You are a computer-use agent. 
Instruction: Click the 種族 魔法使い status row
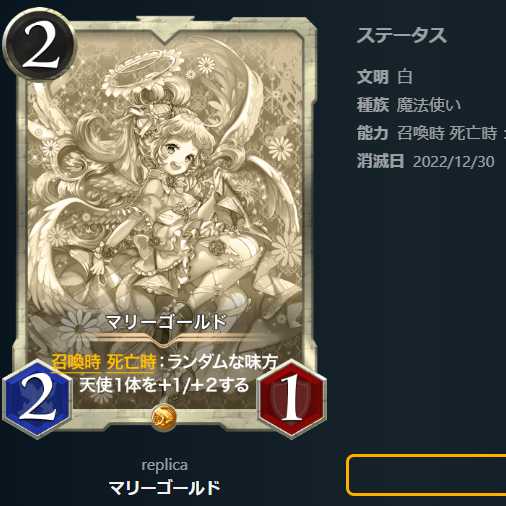409,105
